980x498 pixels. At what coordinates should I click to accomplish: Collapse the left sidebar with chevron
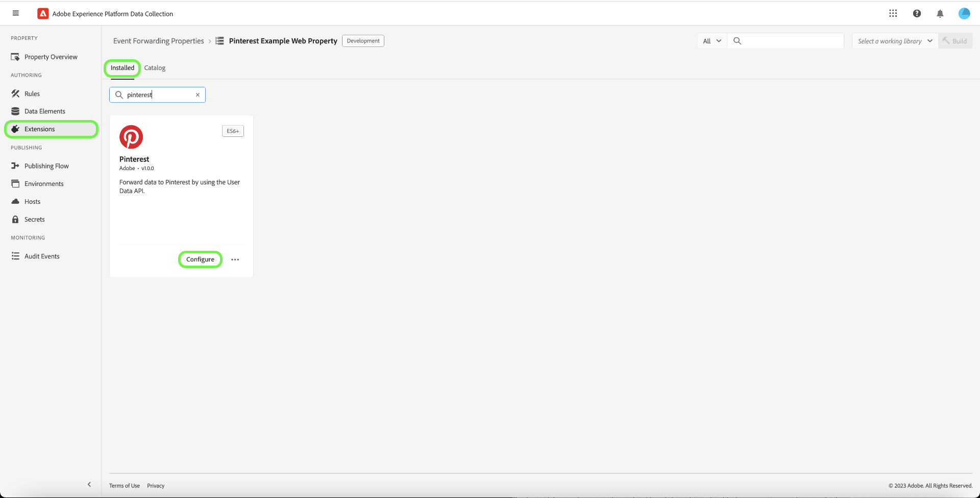(89, 484)
